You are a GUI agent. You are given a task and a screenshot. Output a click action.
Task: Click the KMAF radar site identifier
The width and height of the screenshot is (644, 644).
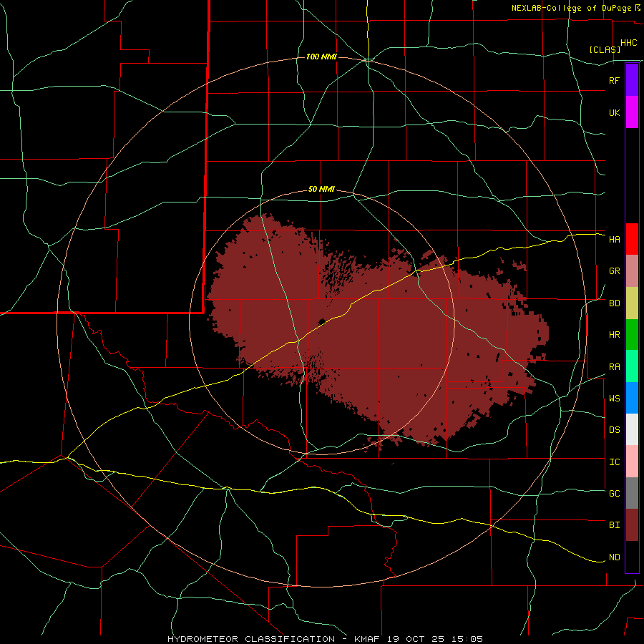[x=368, y=639]
